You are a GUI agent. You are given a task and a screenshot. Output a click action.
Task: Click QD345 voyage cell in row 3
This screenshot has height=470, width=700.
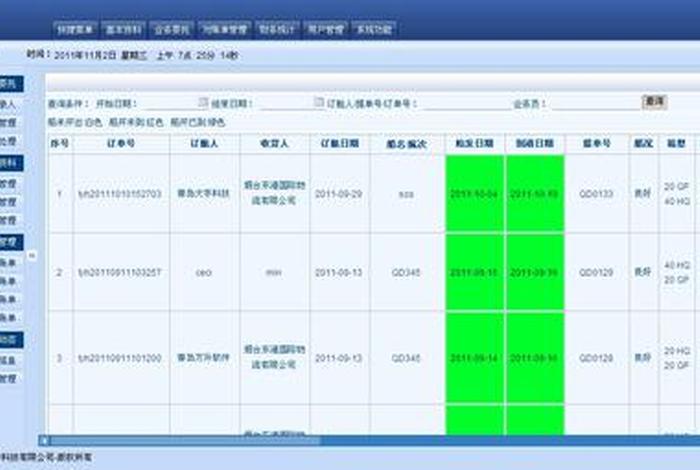(406, 358)
